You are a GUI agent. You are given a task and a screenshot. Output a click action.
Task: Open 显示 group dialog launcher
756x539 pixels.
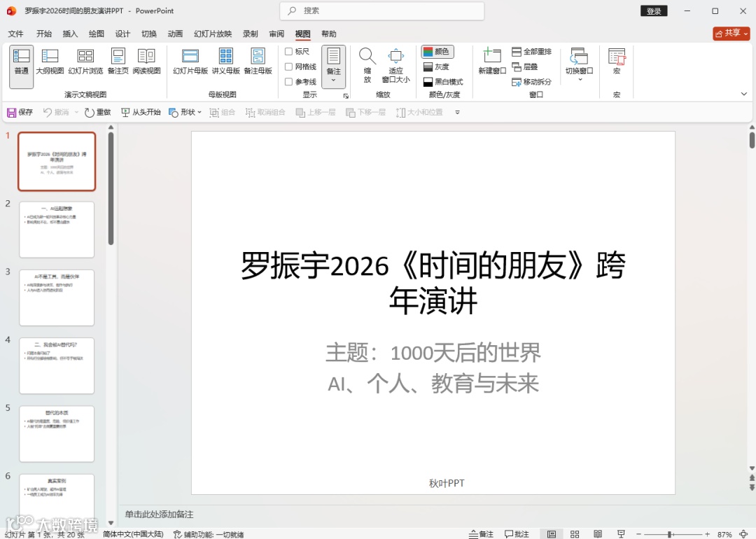pyautogui.click(x=346, y=96)
